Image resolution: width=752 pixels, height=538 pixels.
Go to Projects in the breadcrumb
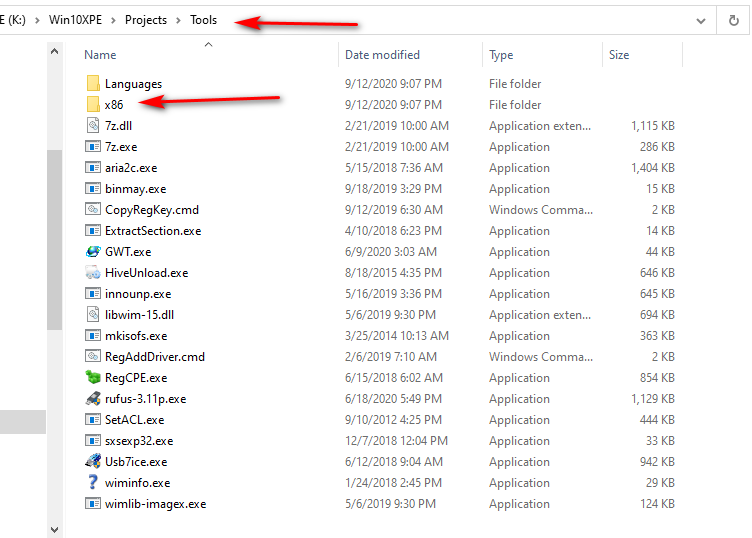[x=146, y=20]
